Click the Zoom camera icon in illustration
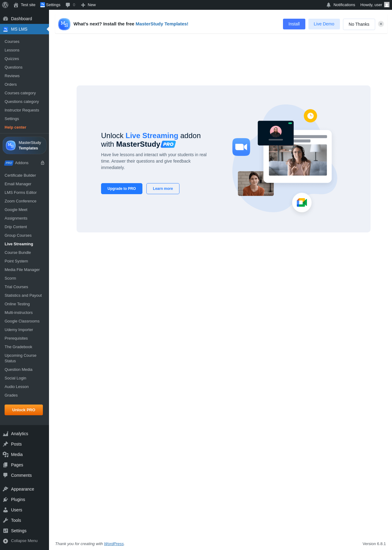Image resolution: width=392 pixels, height=550 pixels. [x=241, y=147]
